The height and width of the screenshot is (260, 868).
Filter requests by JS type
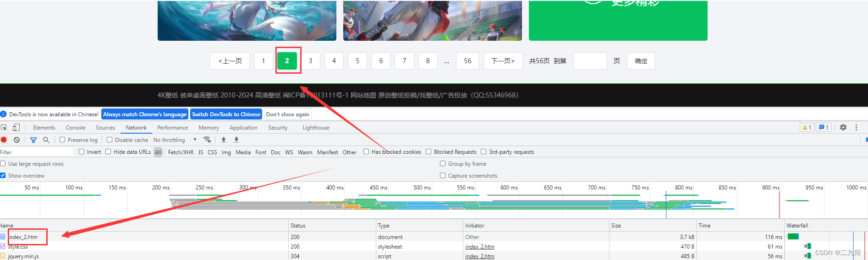tap(201, 152)
